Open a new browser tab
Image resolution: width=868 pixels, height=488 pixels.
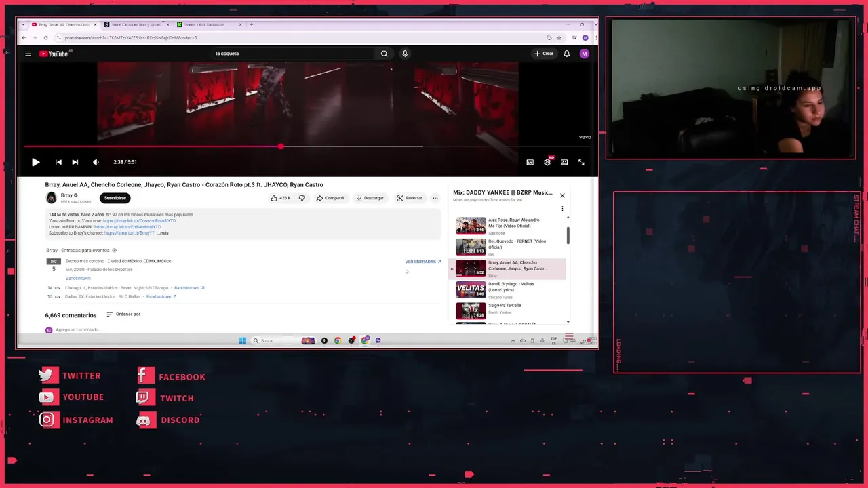[x=252, y=25]
